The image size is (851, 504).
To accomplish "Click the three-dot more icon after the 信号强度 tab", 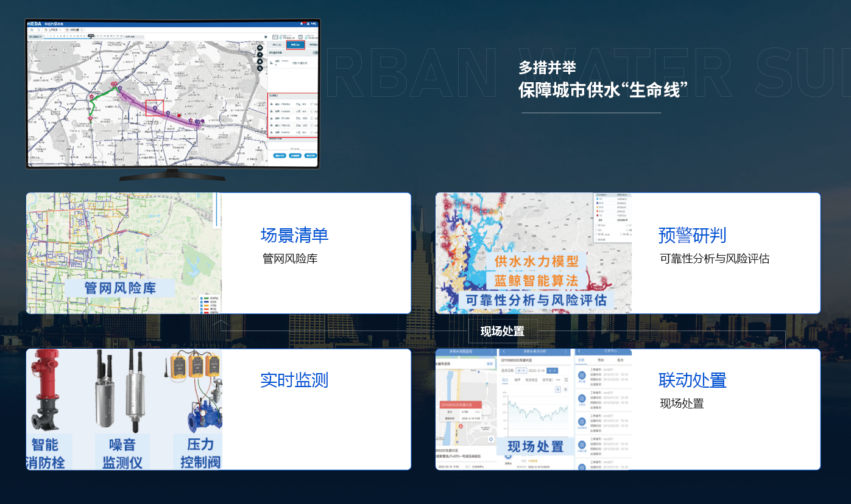I will 557,380.
